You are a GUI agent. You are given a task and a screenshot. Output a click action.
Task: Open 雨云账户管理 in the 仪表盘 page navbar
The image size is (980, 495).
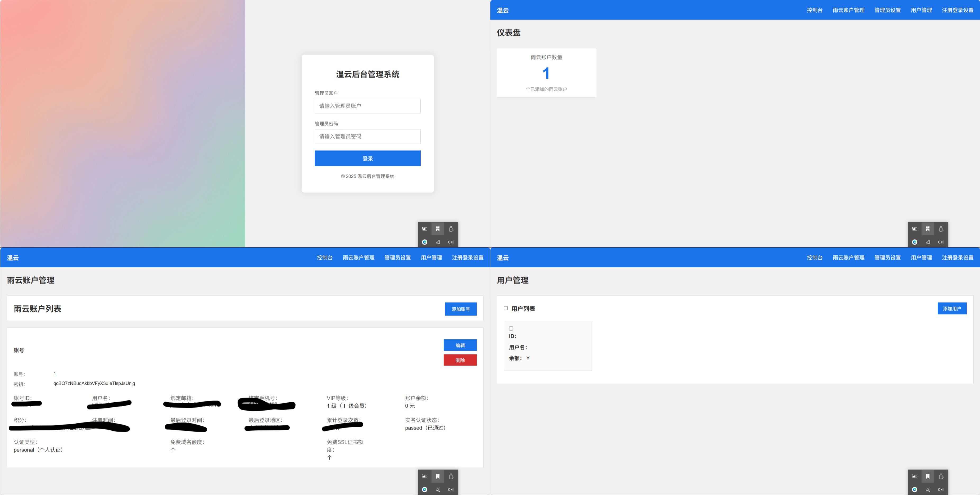848,10
